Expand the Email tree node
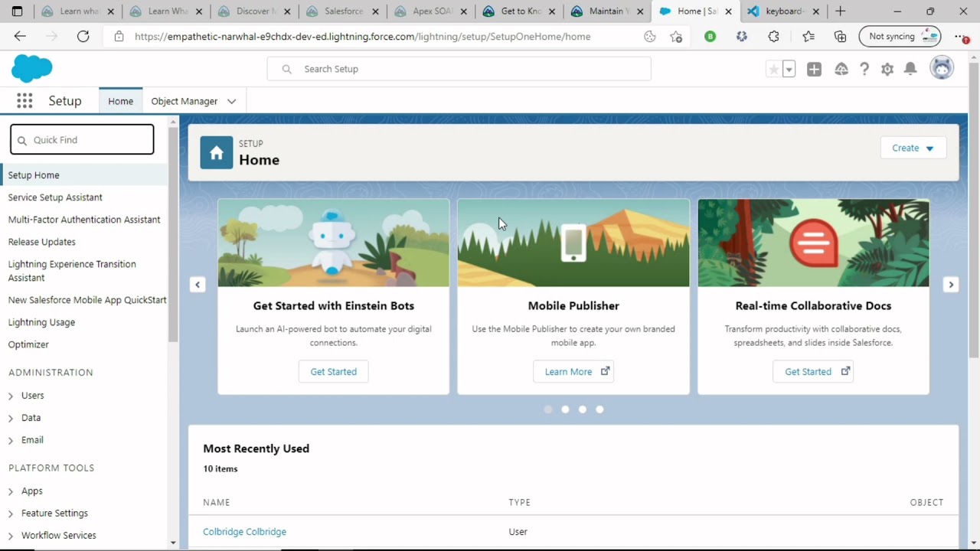The width and height of the screenshot is (980, 551). (11, 440)
